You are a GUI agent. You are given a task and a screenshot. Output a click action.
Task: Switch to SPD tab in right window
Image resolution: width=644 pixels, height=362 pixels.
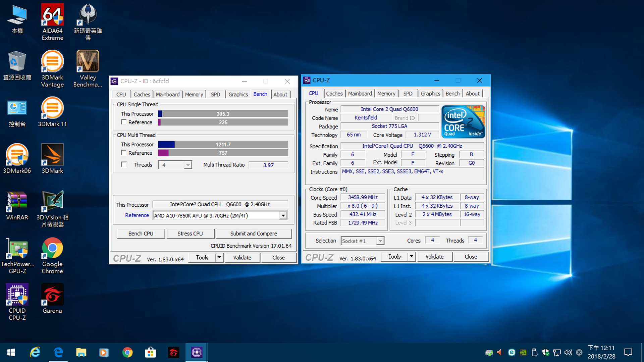click(408, 94)
